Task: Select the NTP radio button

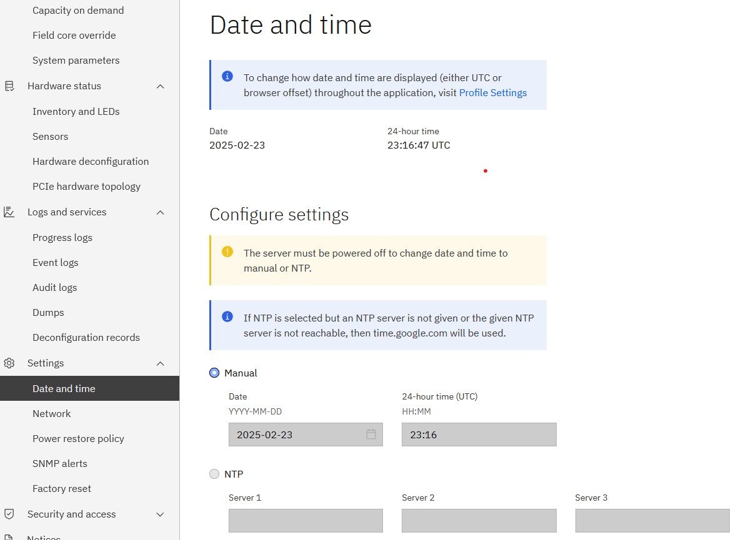Action: (214, 474)
